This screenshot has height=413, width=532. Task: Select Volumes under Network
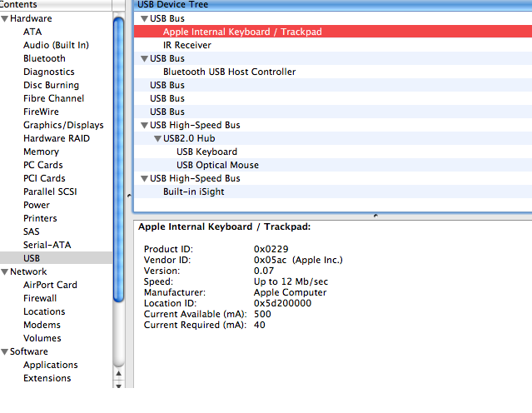click(x=42, y=338)
